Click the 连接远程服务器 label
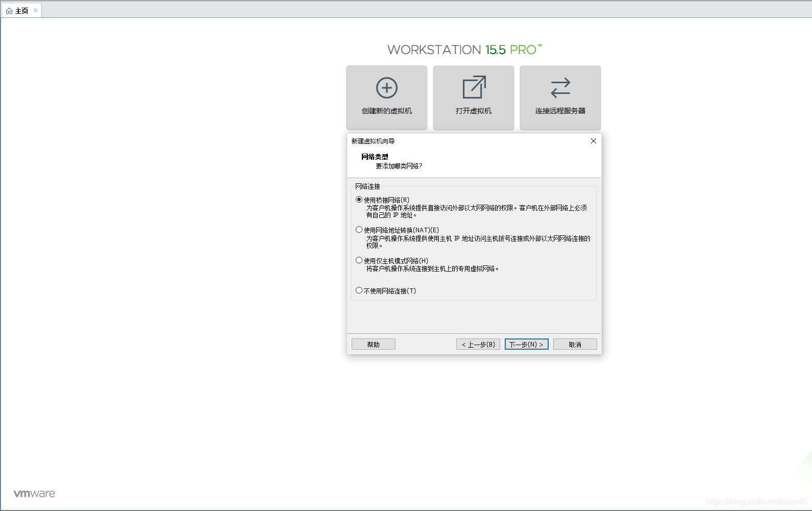This screenshot has height=511, width=812. [x=560, y=111]
